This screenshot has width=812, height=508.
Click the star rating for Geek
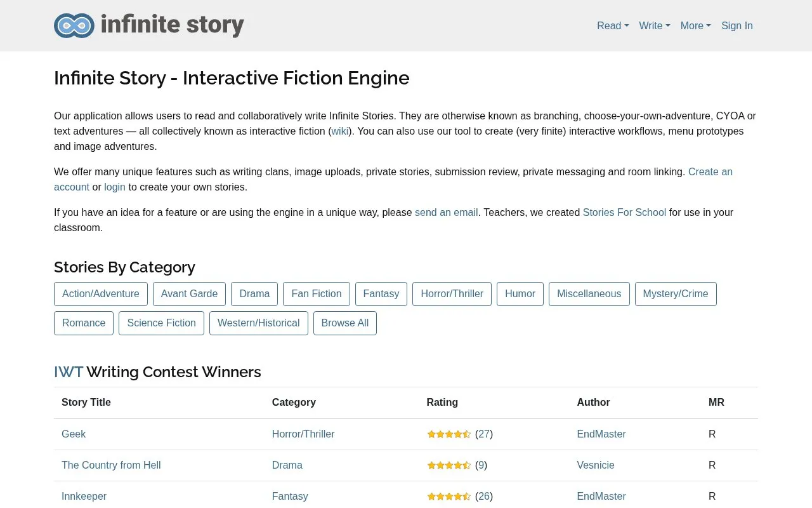(449, 434)
